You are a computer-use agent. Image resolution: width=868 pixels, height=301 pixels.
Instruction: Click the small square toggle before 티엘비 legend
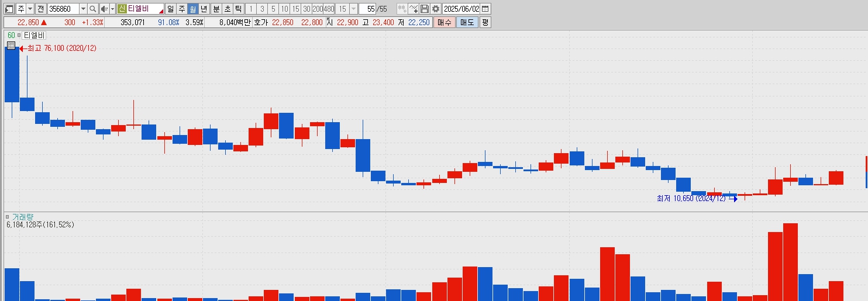pyautogui.click(x=19, y=35)
